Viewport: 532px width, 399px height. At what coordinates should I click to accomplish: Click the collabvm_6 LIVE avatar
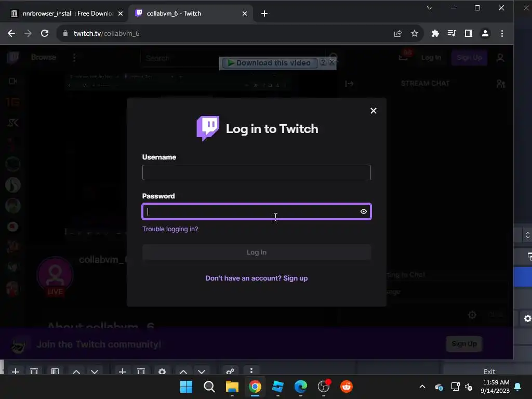point(55,275)
